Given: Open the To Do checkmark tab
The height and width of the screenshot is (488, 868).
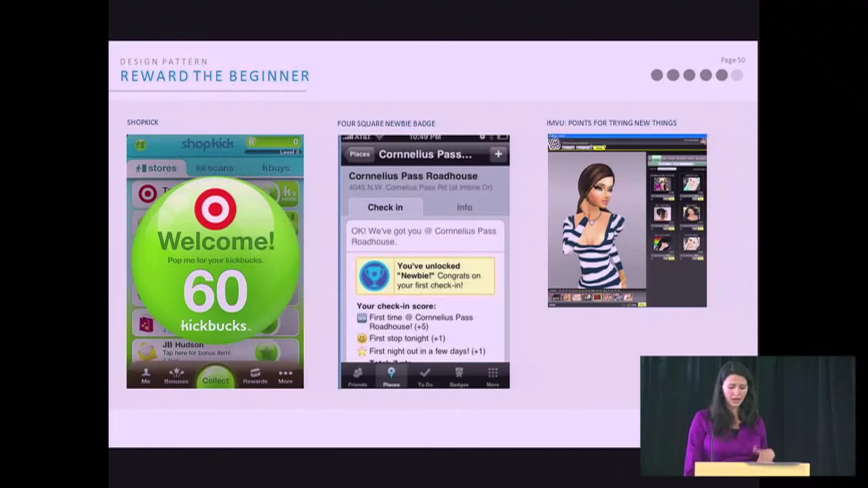Looking at the screenshot, I should click(425, 377).
